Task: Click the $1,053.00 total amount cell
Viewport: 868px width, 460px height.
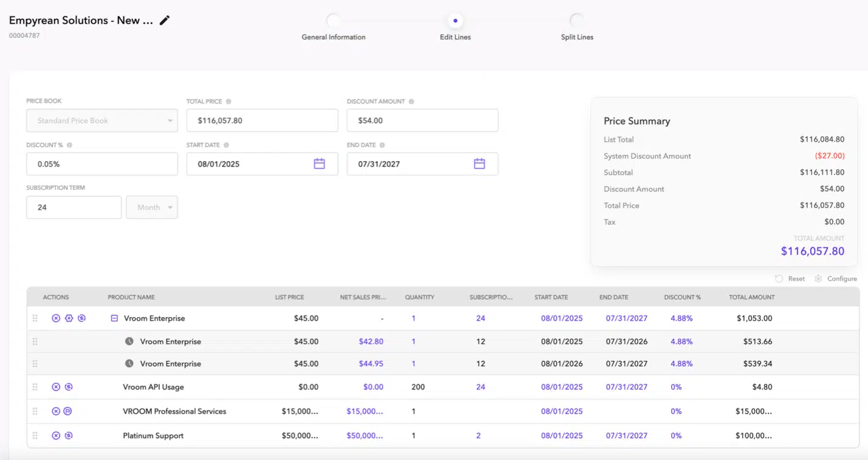Action: coord(754,318)
